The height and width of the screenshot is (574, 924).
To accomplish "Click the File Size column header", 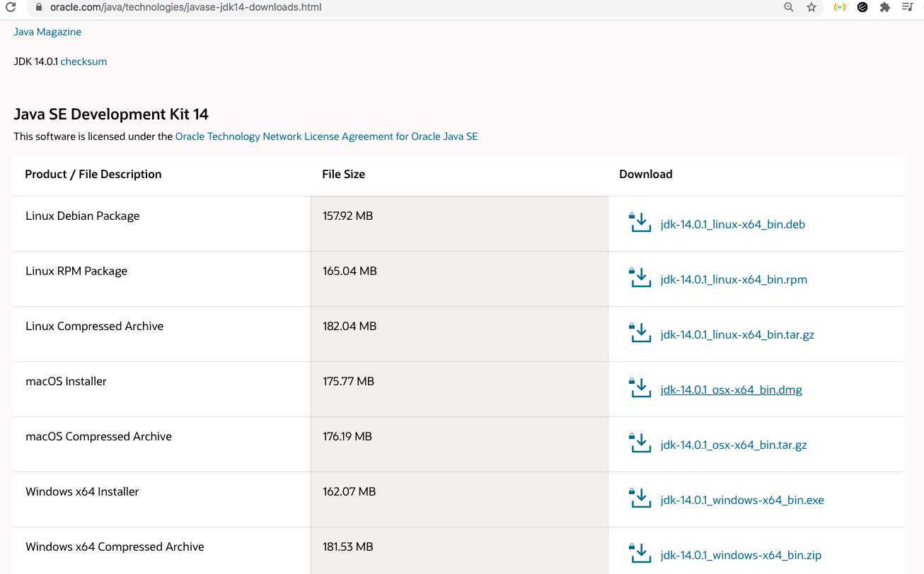I will 344,174.
